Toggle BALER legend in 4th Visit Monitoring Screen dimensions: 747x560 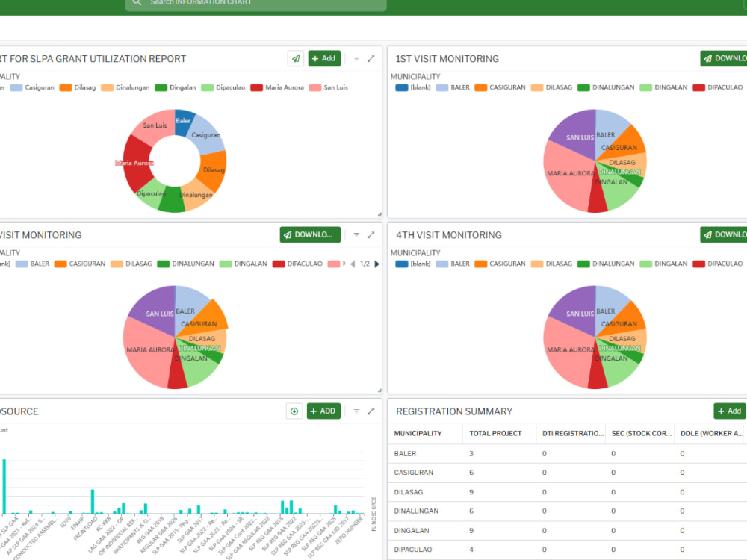pos(453,264)
